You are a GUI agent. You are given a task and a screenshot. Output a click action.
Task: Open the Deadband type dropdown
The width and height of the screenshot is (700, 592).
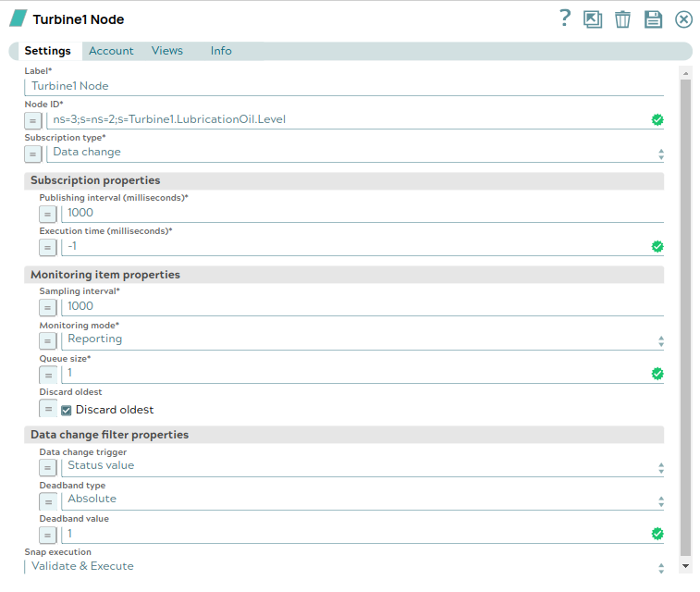[362, 499]
